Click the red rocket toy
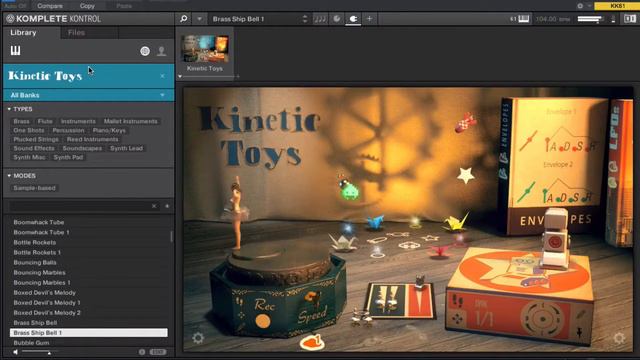 pos(465,122)
